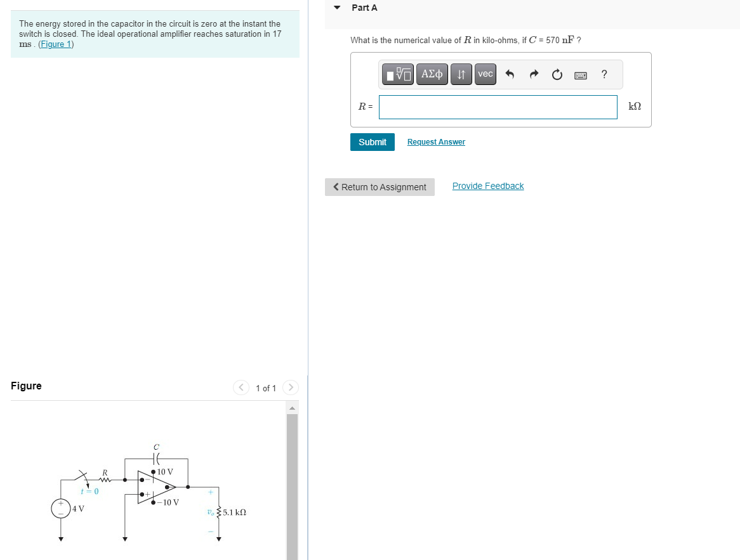Click inside the R value input field
Viewport: 740px width, 560px height.
(498, 107)
